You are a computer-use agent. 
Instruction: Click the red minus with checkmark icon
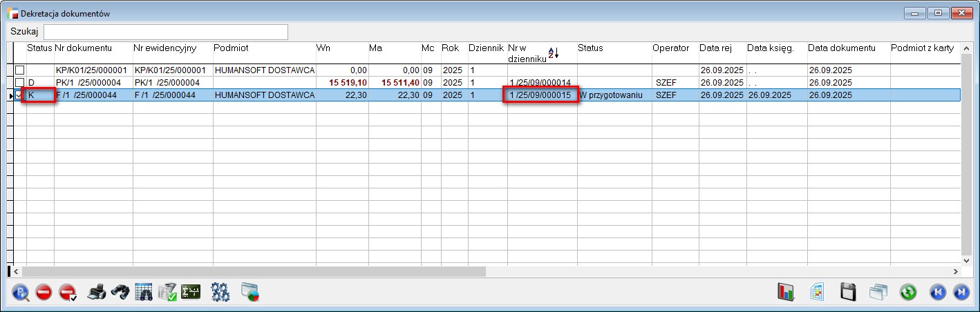(67, 293)
